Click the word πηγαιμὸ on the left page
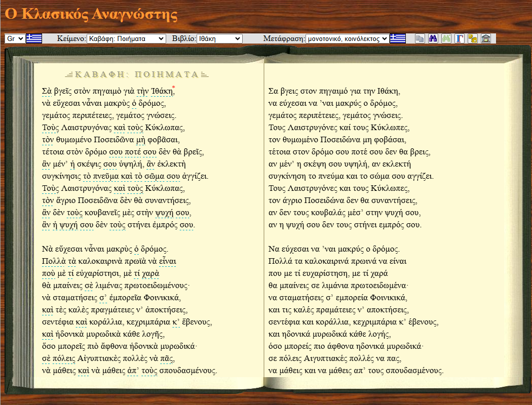 coord(106,92)
